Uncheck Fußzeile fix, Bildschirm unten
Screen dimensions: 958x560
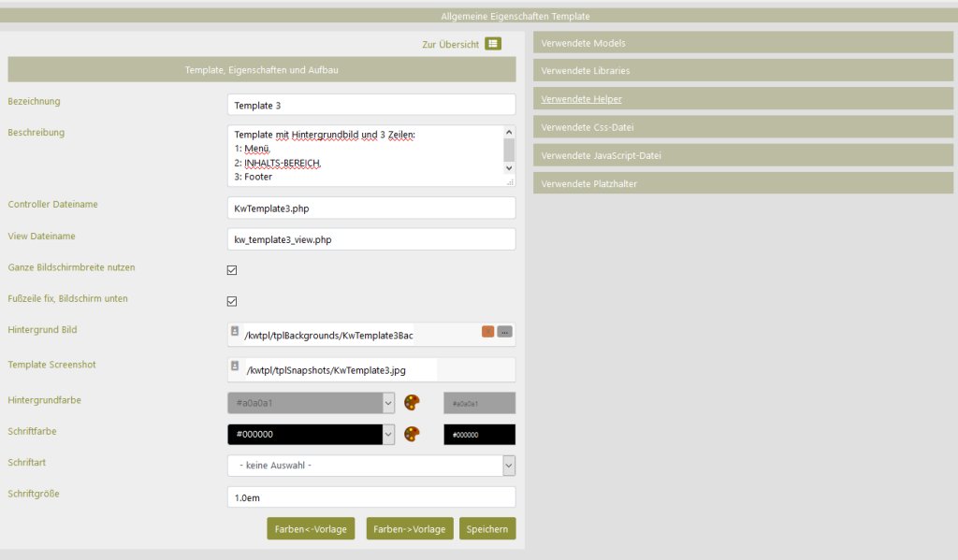[232, 301]
